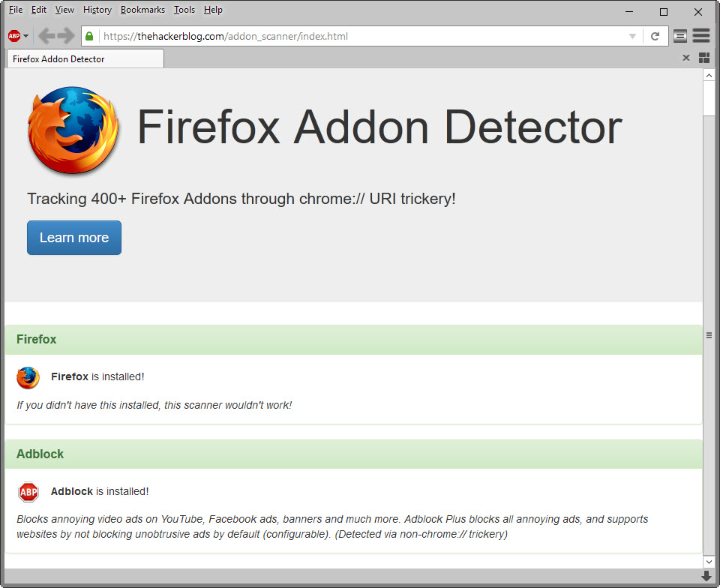This screenshot has width=720, height=588.
Task: Click the 'If you didn't have this installed' note
Action: pyautogui.click(x=154, y=405)
